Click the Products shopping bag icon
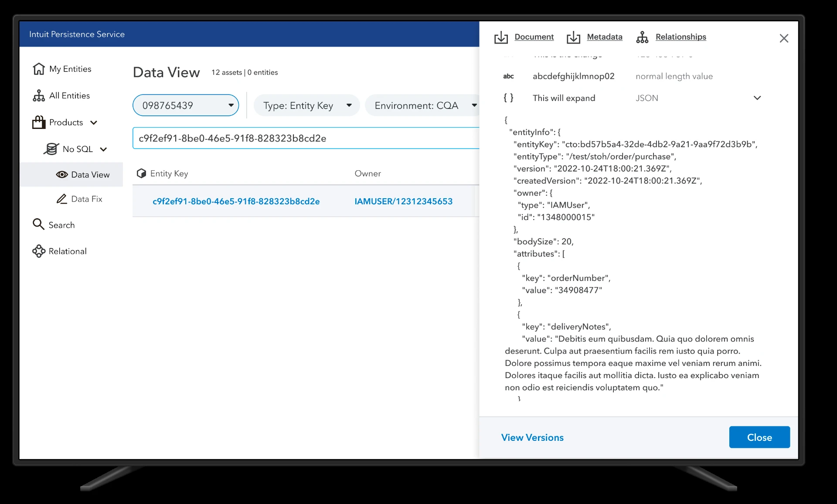The image size is (837, 504). pyautogui.click(x=39, y=122)
